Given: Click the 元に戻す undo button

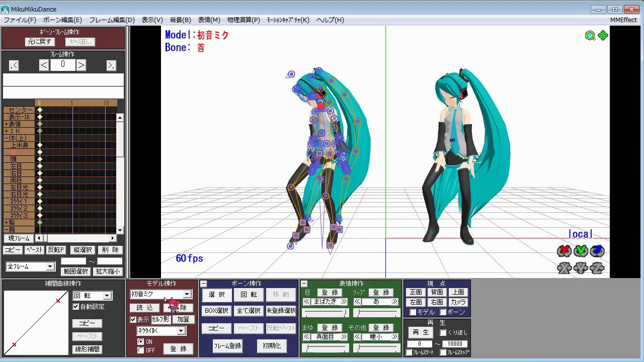Looking at the screenshot, I should click(x=40, y=42).
